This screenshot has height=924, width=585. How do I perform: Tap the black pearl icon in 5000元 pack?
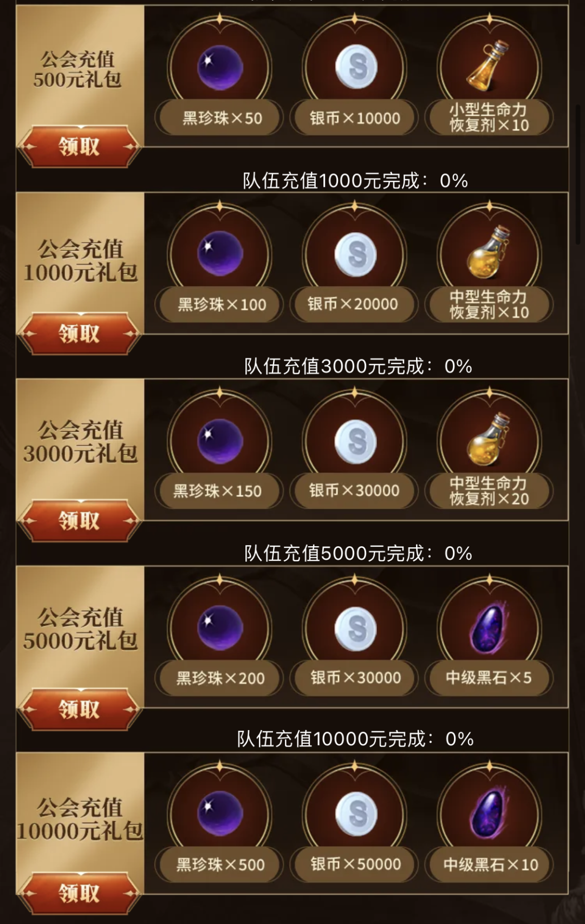219,628
